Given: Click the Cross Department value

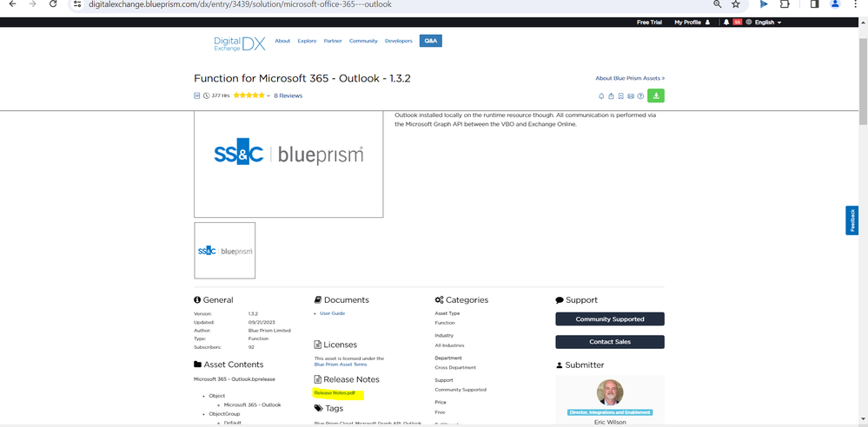Looking at the screenshot, I should 455,367.
